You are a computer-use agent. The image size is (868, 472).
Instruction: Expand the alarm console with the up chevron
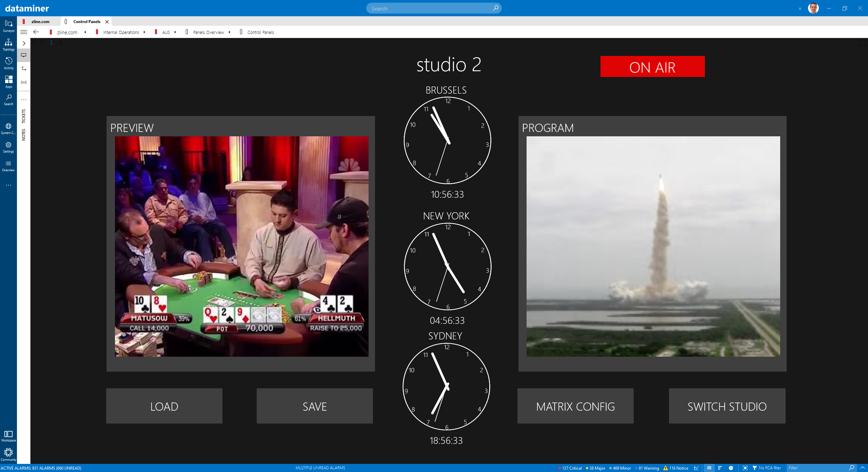(x=863, y=468)
